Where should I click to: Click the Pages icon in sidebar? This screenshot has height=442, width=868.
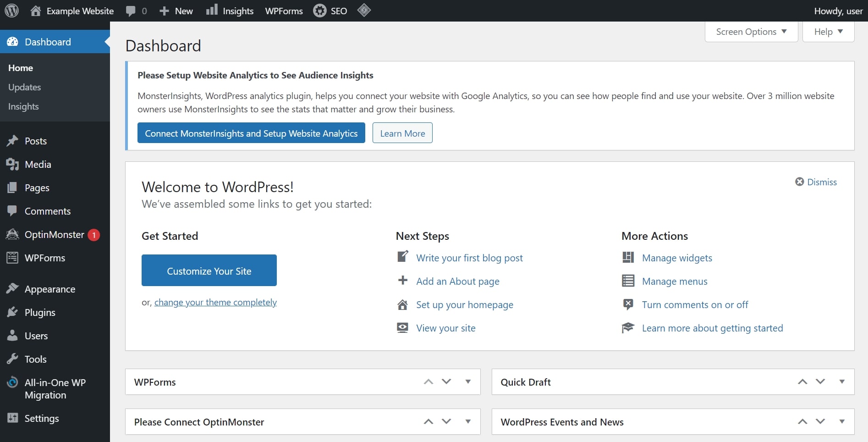click(x=12, y=188)
